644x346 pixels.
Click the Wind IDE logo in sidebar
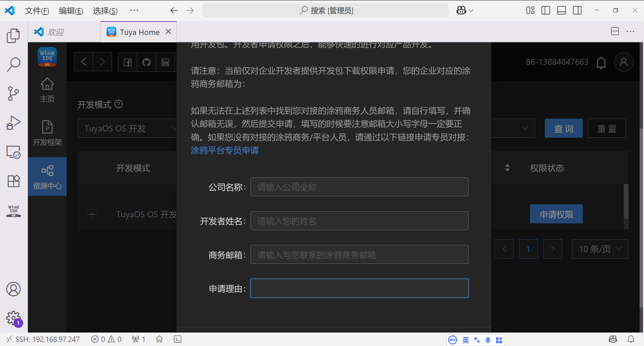pyautogui.click(x=47, y=56)
